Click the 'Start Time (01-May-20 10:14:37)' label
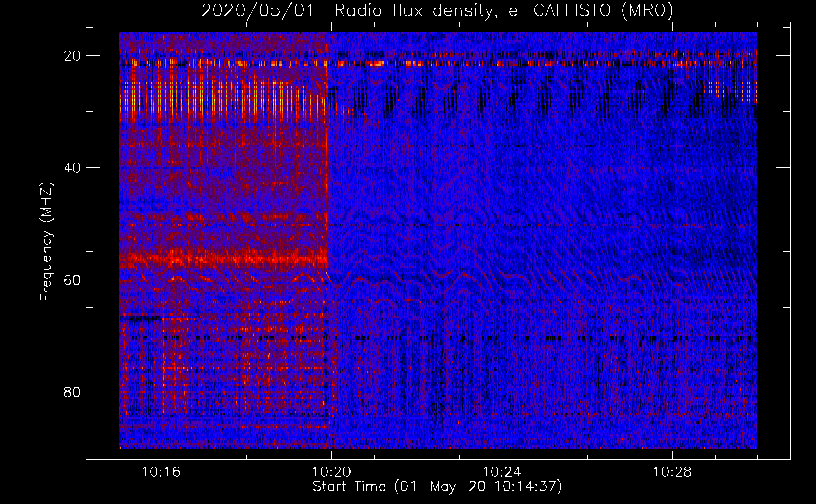The height and width of the screenshot is (504, 816). tap(437, 487)
